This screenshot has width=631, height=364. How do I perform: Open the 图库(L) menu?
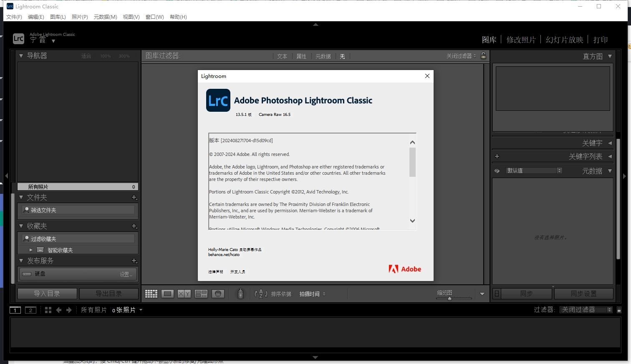click(x=58, y=17)
